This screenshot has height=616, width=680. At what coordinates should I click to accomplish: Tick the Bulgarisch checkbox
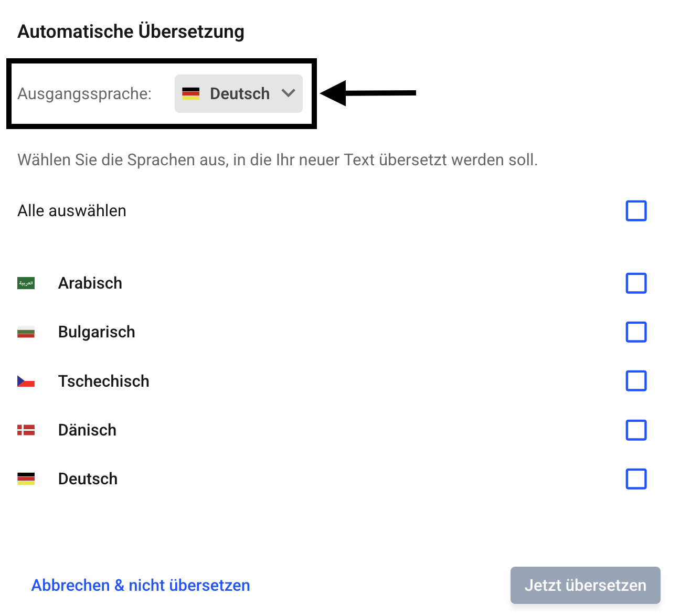click(636, 332)
